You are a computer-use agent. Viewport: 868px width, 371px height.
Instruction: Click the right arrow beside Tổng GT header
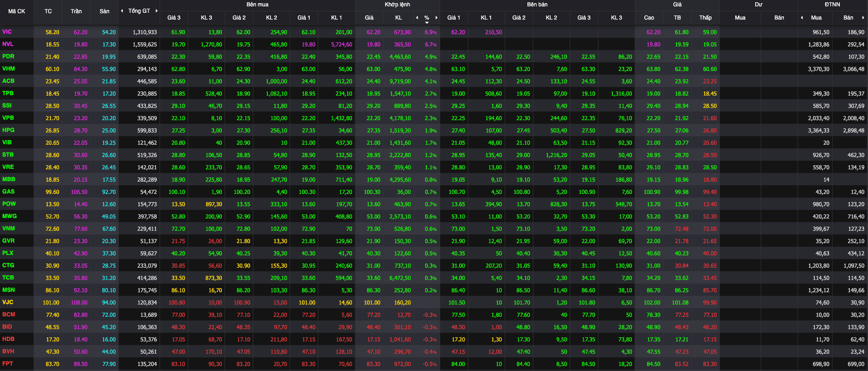(x=156, y=11)
